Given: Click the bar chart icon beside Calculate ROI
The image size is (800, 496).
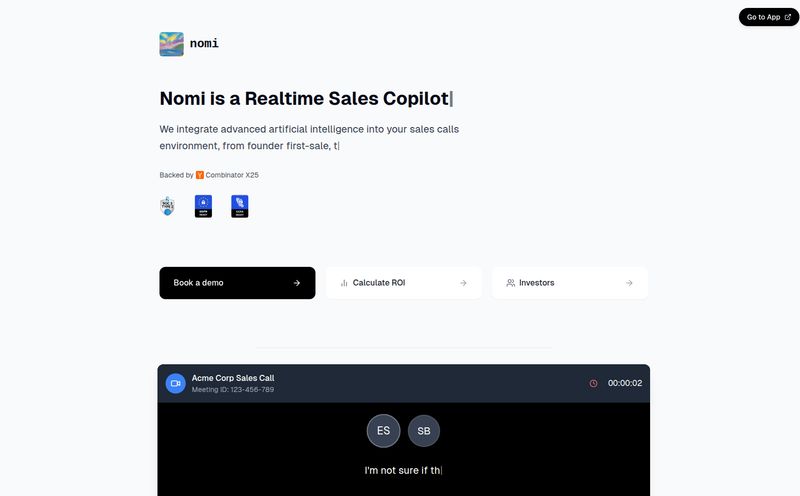Looking at the screenshot, I should point(344,283).
